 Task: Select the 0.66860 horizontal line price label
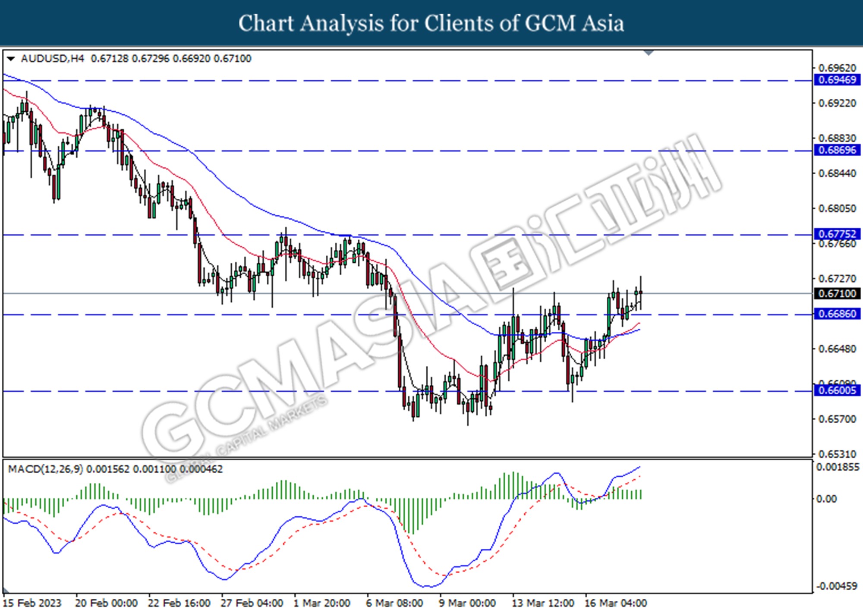click(837, 314)
